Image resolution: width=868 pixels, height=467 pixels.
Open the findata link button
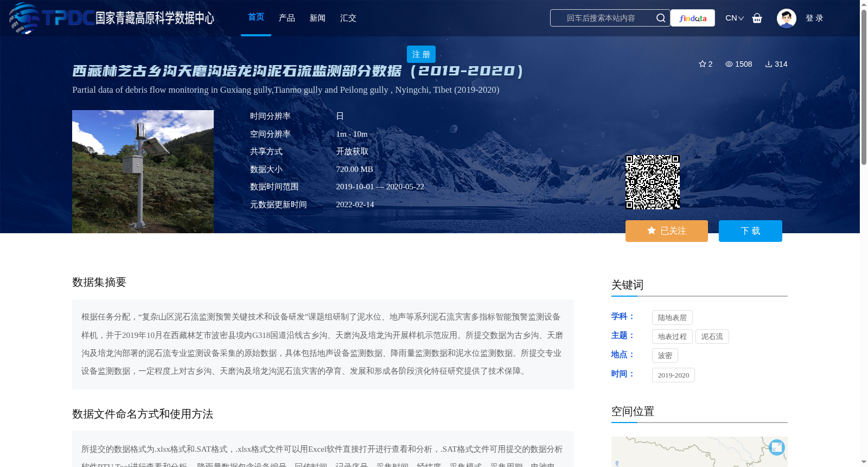[693, 18]
